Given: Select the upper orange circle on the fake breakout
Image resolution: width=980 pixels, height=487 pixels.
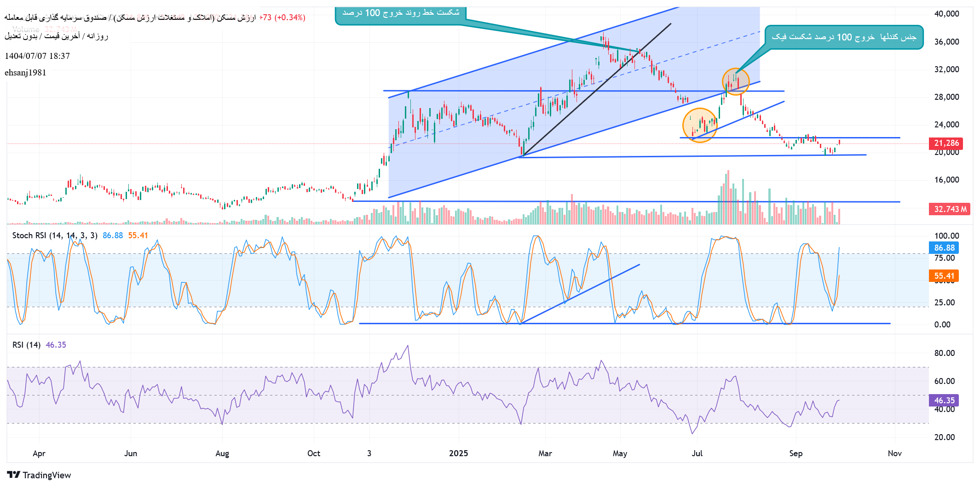Looking at the screenshot, I should pos(735,81).
